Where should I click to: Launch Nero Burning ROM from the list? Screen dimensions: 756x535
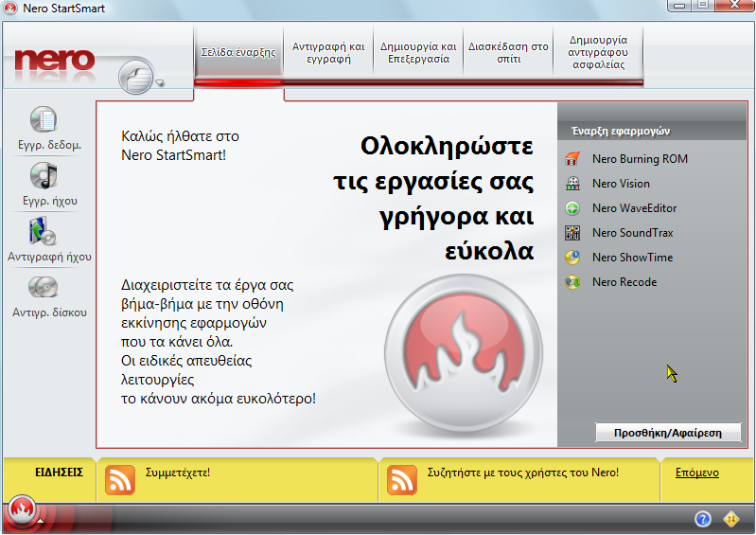coord(640,159)
